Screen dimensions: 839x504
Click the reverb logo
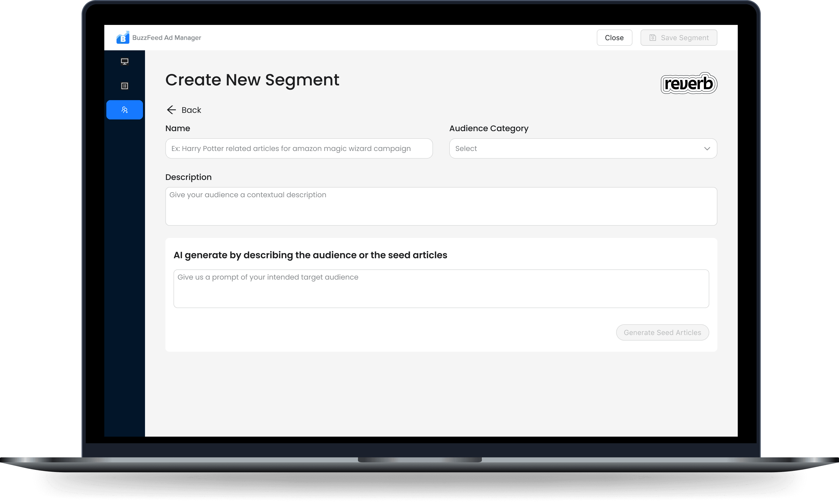tap(688, 83)
